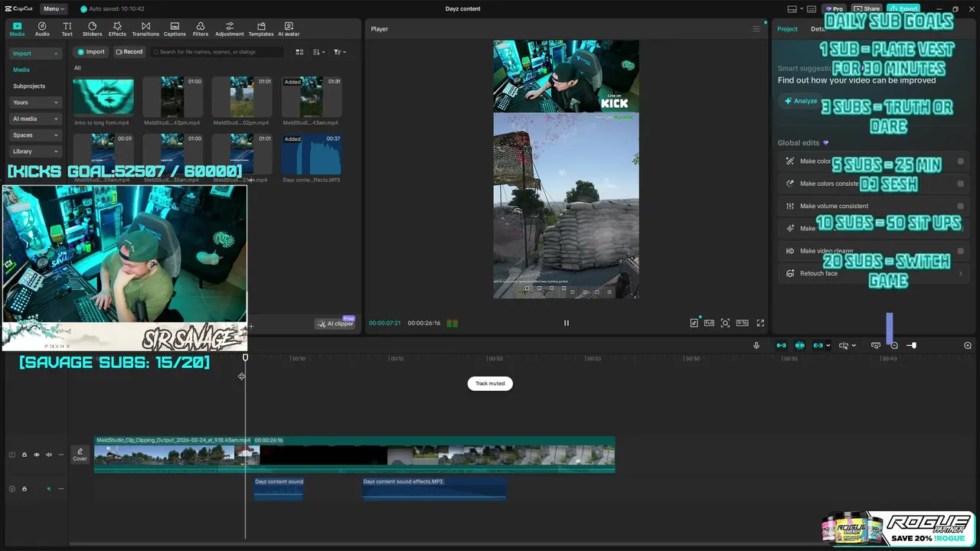Open the Text tool tab
The image size is (980, 551).
(67, 29)
